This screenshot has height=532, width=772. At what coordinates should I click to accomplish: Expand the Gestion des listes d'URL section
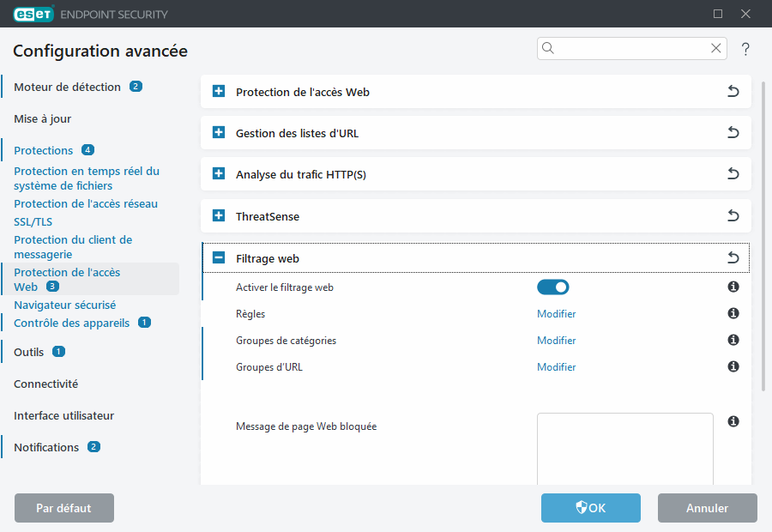point(217,132)
